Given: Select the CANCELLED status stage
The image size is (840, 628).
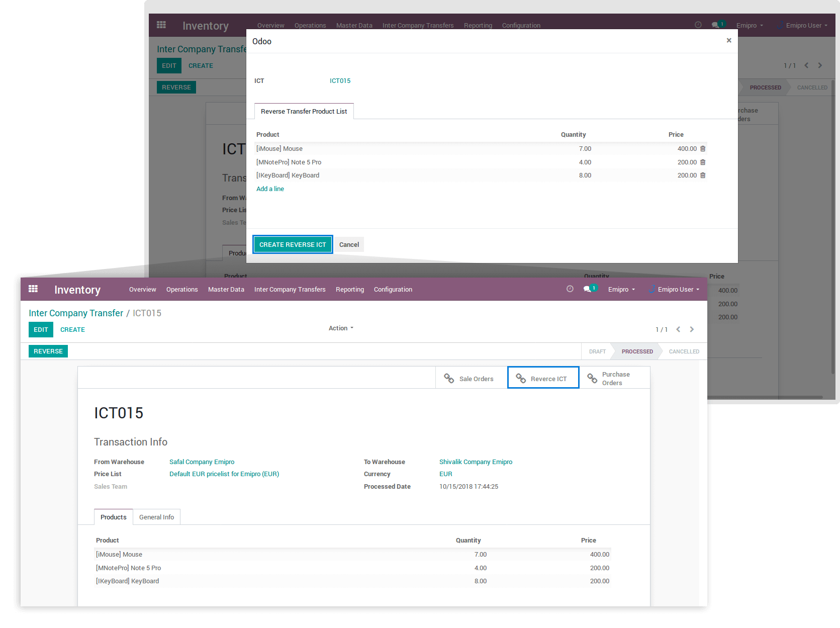Looking at the screenshot, I should click(x=684, y=351).
